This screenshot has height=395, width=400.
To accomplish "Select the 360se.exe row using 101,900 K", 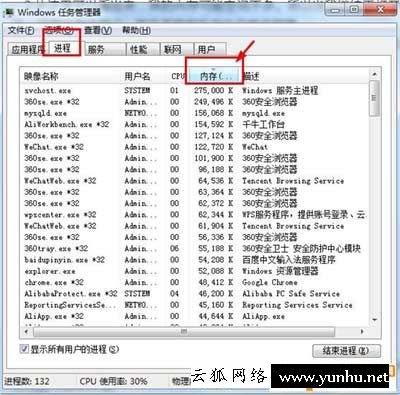I will click(x=195, y=158).
